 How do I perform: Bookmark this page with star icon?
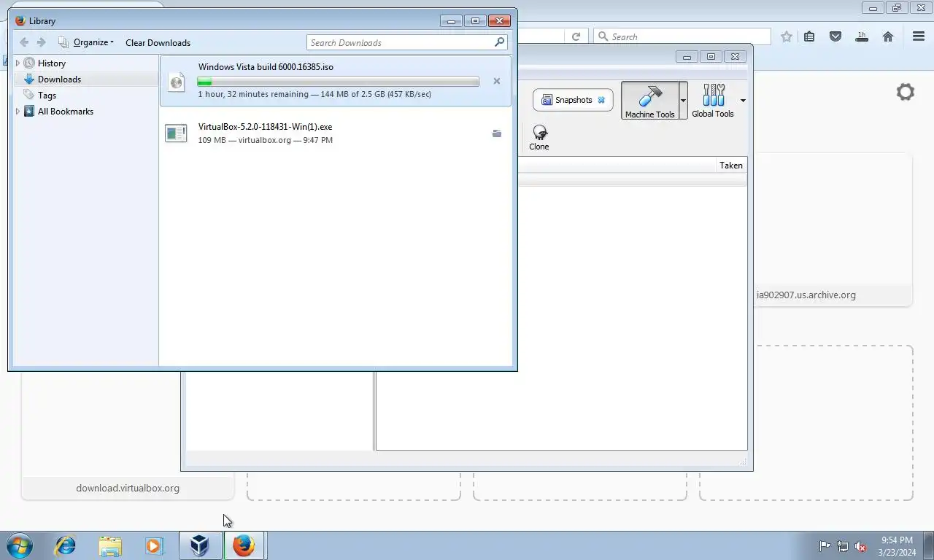(x=787, y=36)
